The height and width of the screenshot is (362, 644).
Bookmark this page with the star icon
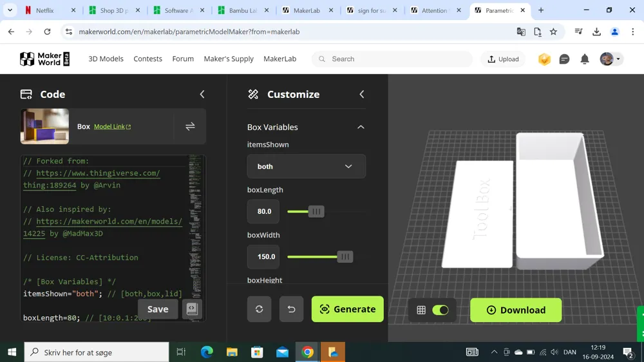pyautogui.click(x=553, y=32)
